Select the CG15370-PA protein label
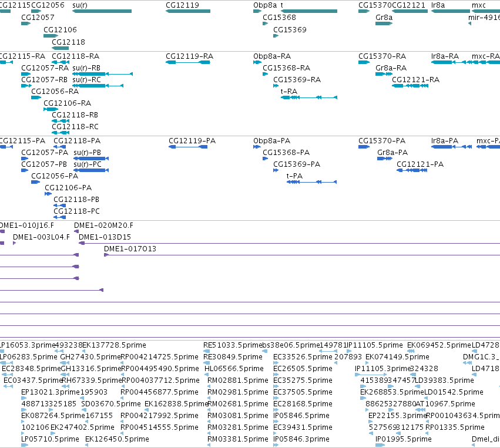 [x=382, y=141]
